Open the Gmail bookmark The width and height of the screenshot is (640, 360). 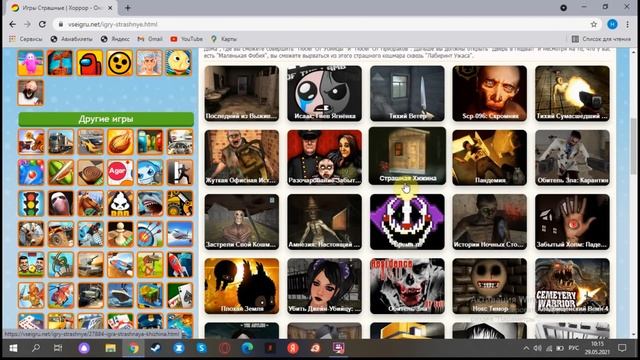pos(150,39)
